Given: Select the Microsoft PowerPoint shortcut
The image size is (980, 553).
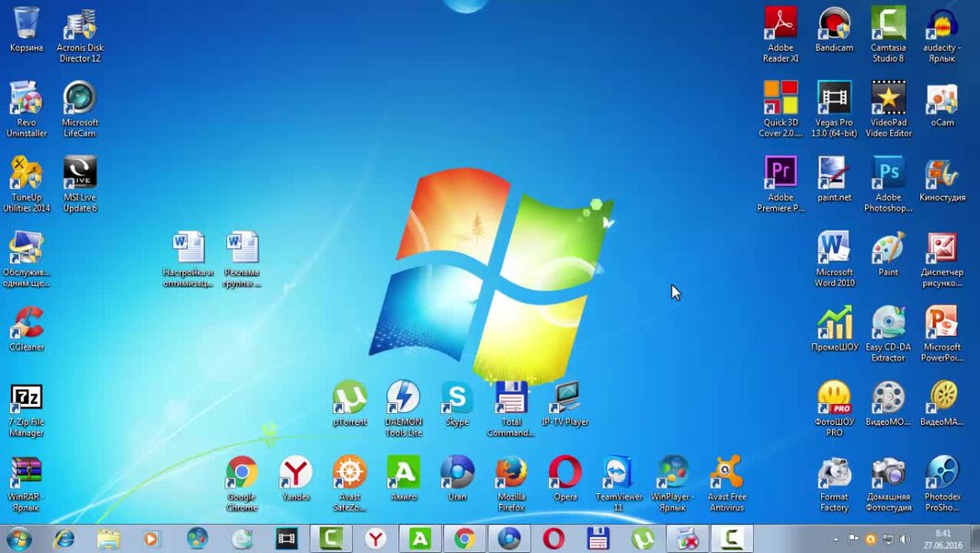Looking at the screenshot, I should pyautogui.click(x=942, y=322).
